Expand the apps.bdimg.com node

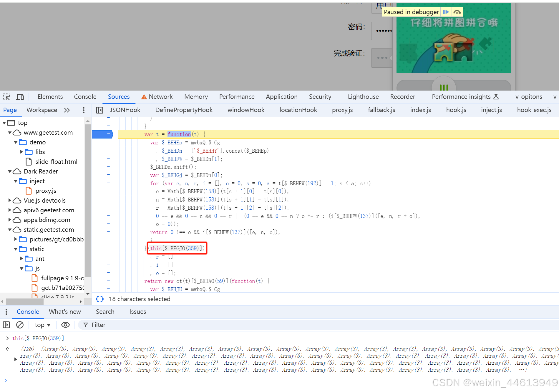(10, 220)
